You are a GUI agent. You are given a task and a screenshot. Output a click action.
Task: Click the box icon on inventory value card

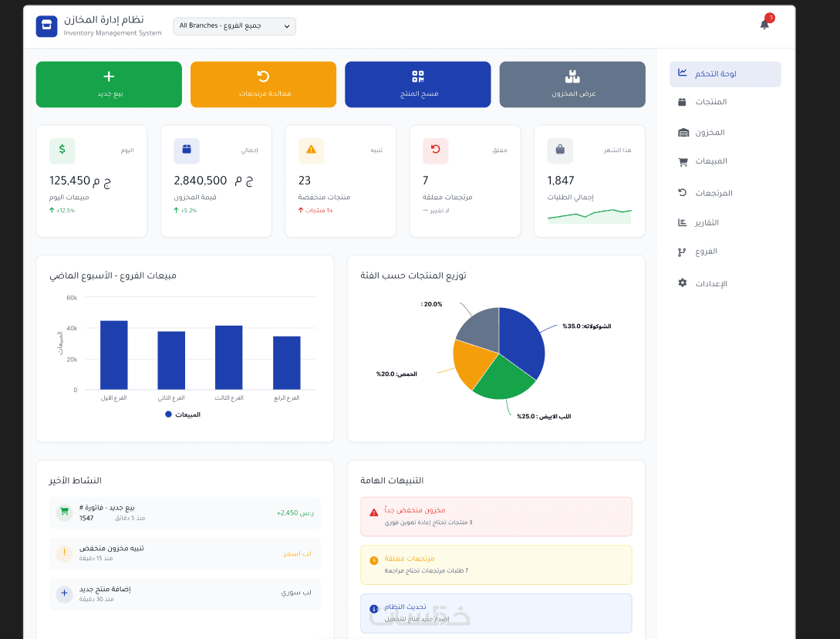click(187, 150)
